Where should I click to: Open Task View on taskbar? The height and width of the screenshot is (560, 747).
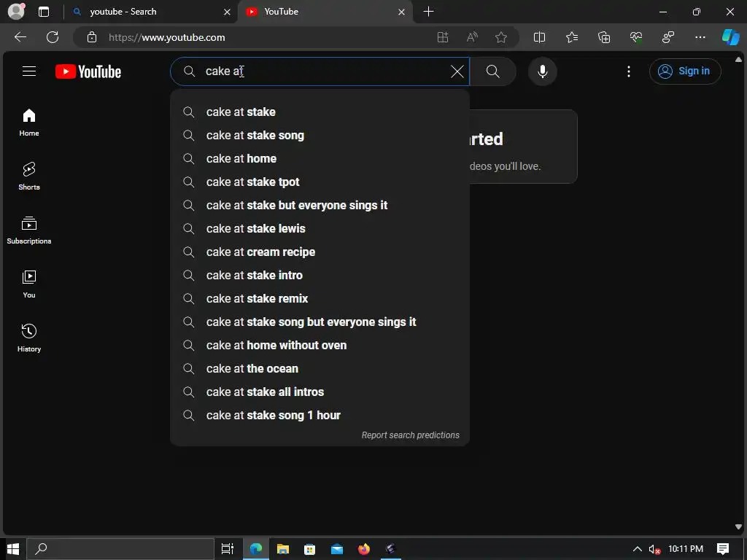pyautogui.click(x=228, y=549)
